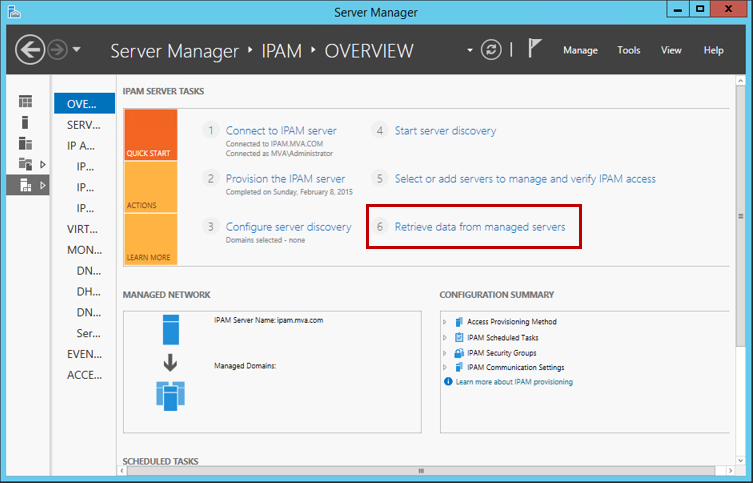Click the IPAM role sidebar icon

[25, 185]
